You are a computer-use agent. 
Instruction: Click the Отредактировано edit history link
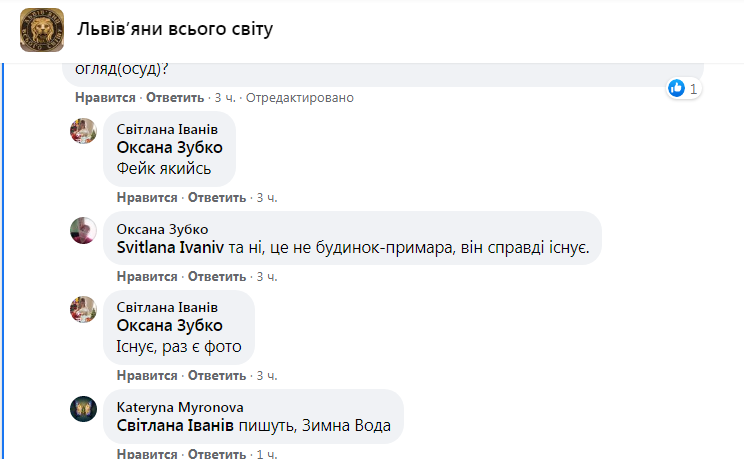(299, 98)
